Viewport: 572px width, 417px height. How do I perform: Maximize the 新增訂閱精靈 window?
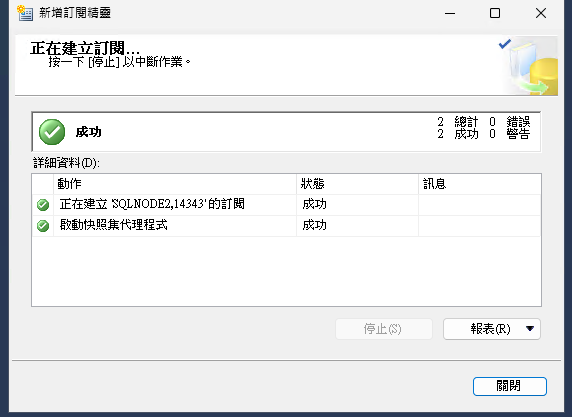point(495,13)
